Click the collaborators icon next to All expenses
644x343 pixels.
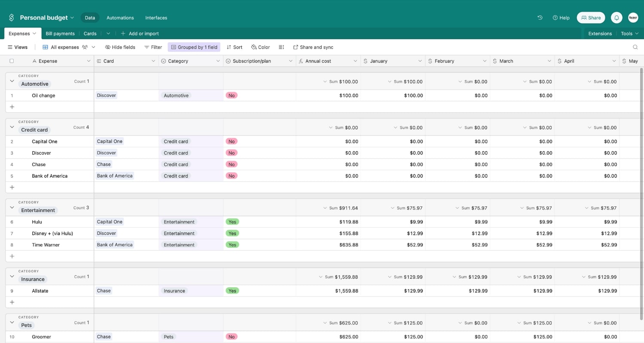pyautogui.click(x=85, y=47)
